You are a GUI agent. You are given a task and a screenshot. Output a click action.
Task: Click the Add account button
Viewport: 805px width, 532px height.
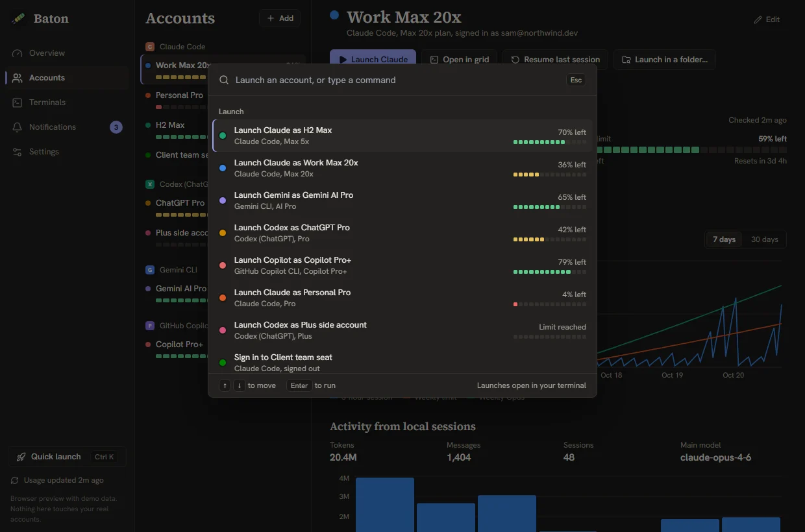(x=280, y=18)
